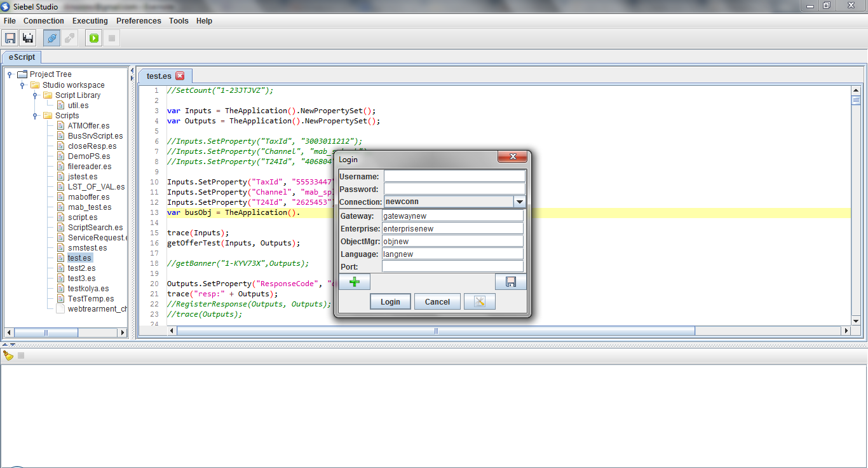Select DemoPS.es in the Scripts folder
The width and height of the screenshot is (868, 468).
point(89,156)
